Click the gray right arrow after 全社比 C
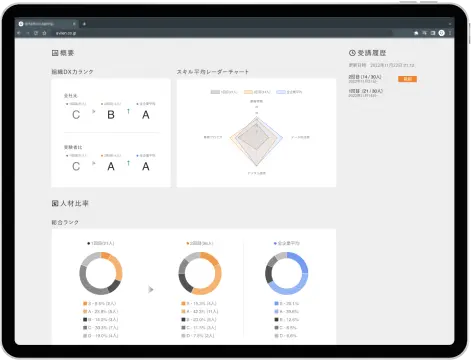This screenshot has height=360, width=471. (94, 111)
